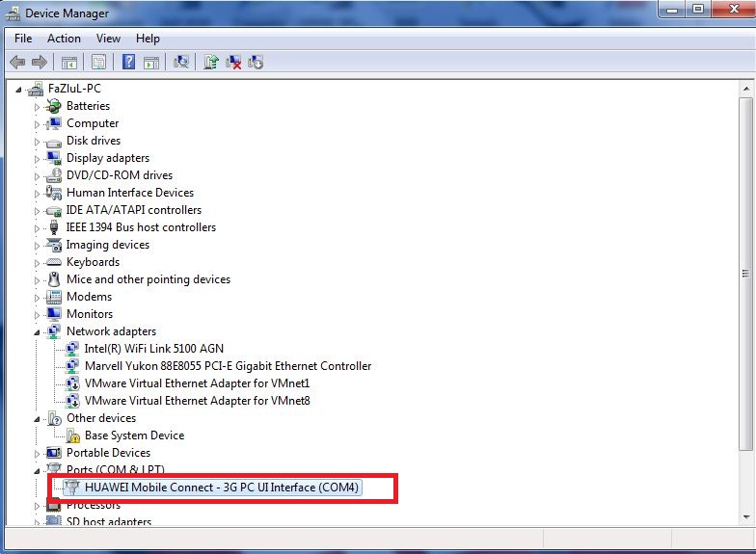Close the Device Manager window

coord(733,10)
